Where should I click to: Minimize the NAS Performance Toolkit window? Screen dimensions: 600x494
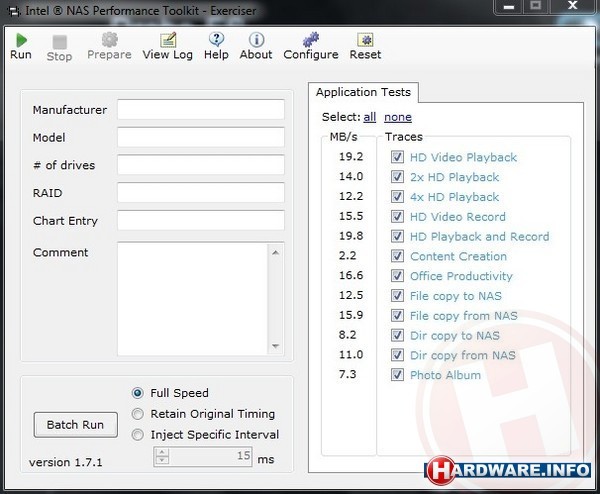(x=509, y=7)
